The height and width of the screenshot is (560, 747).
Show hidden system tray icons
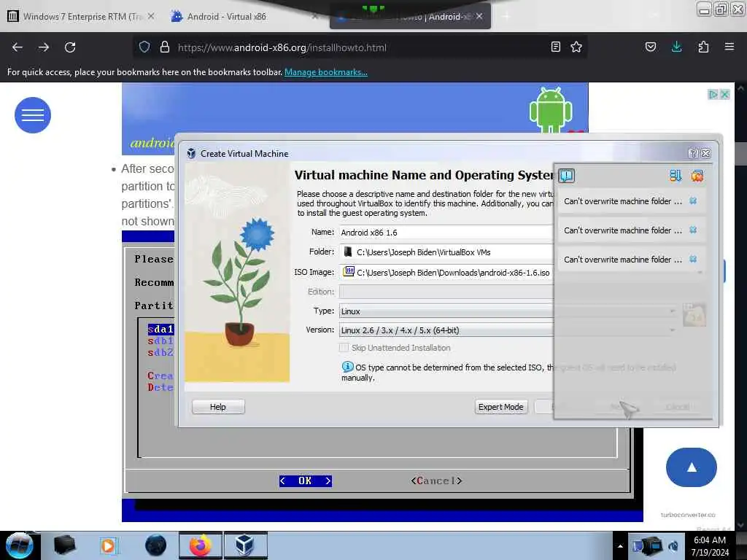click(620, 546)
